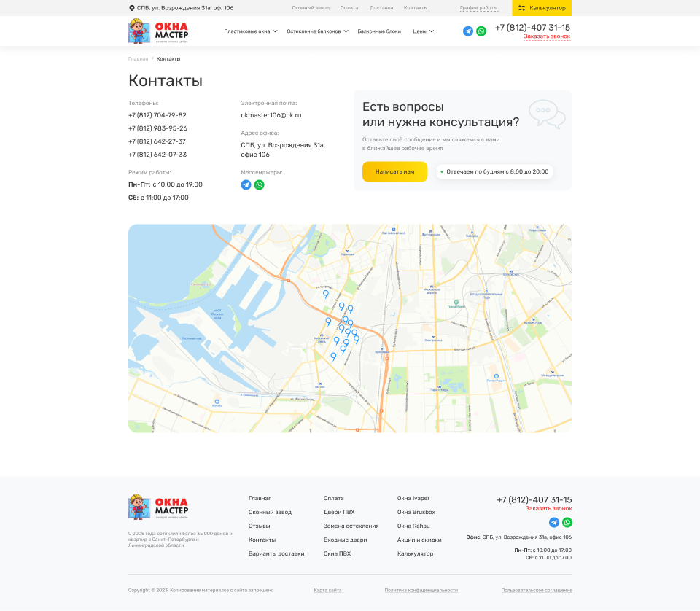Open footer link Главная
The image size is (700, 611).
coord(260,498)
